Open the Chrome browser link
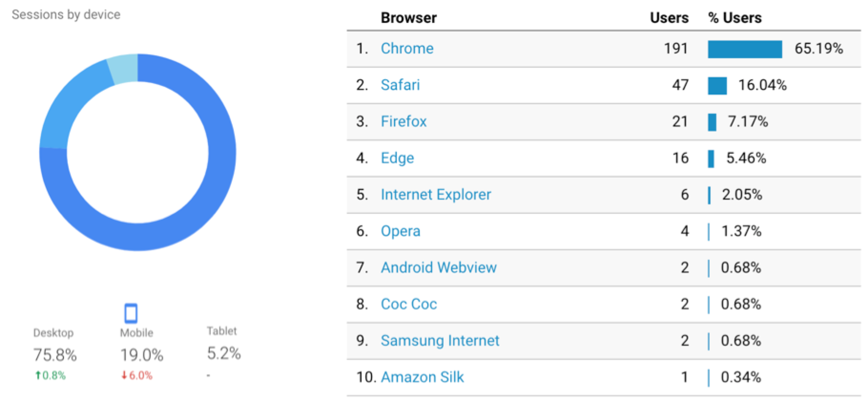The width and height of the screenshot is (868, 402). coord(407,48)
